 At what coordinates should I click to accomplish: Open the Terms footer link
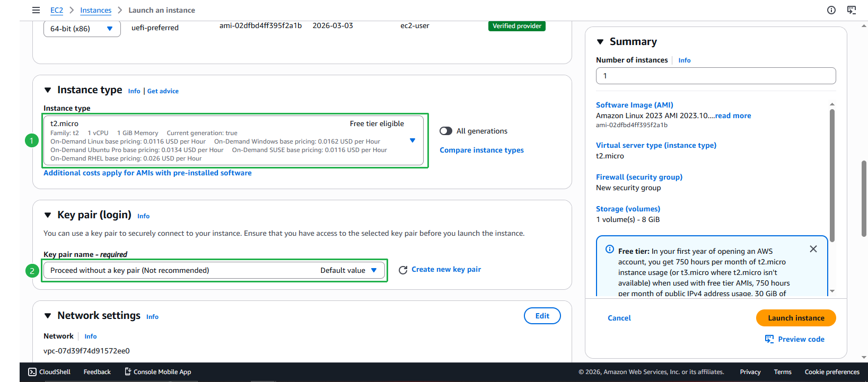pyautogui.click(x=783, y=372)
